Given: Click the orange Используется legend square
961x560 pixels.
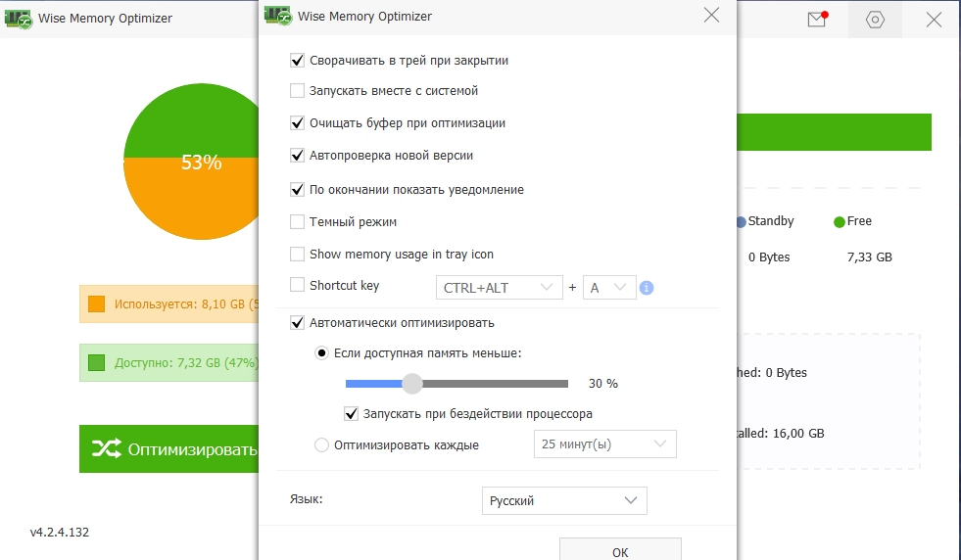Looking at the screenshot, I should pos(96,303).
